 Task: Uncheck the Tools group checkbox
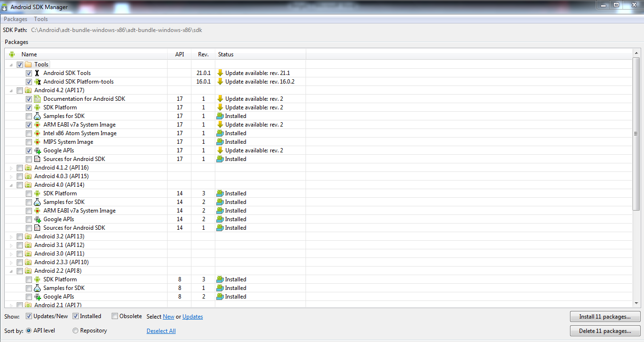pyautogui.click(x=20, y=64)
